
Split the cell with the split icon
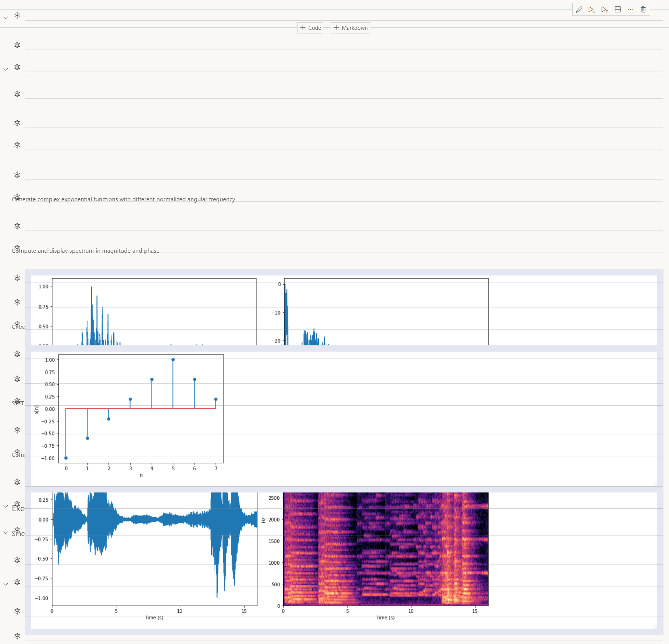point(618,9)
